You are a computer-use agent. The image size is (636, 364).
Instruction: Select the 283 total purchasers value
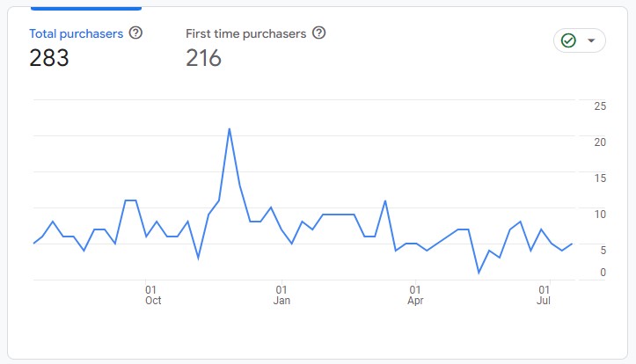(49, 58)
